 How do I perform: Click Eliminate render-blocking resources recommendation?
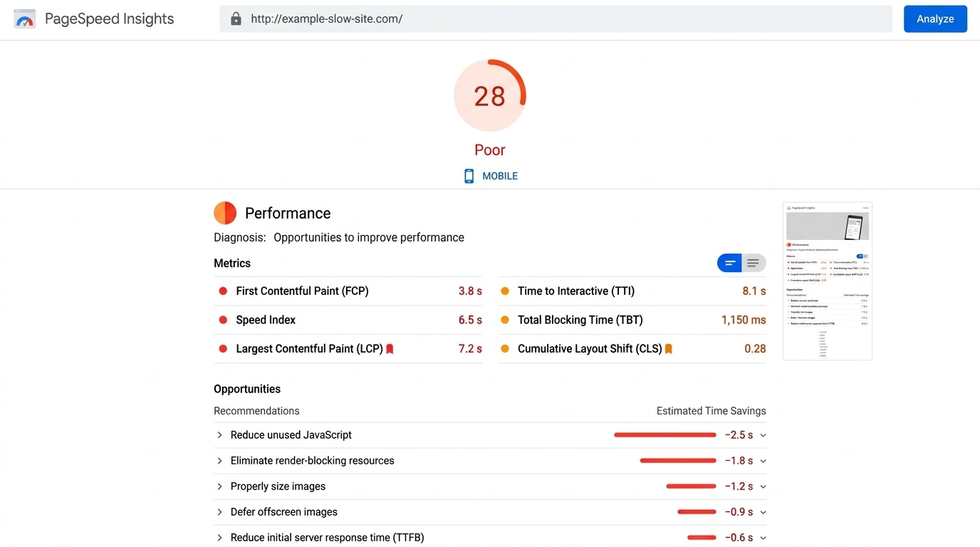click(313, 461)
